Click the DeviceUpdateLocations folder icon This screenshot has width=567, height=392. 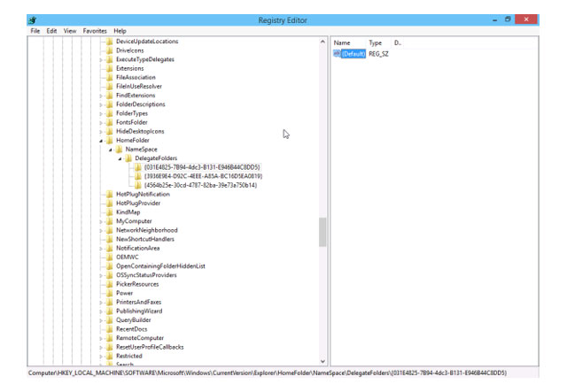tap(110, 42)
